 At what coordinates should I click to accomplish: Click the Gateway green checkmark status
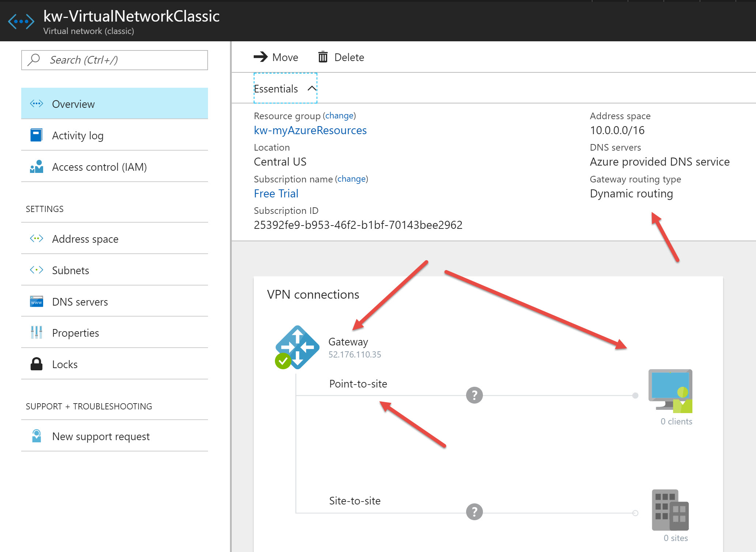283,361
